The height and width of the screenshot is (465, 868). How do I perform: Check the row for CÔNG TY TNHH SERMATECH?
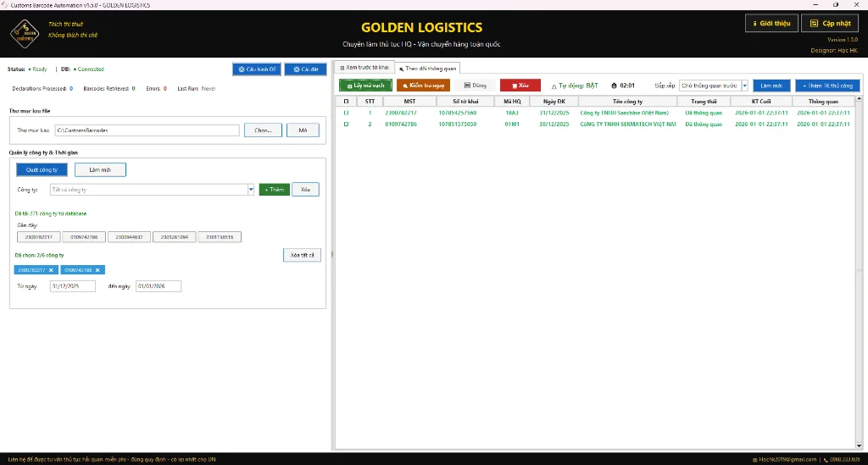pyautogui.click(x=346, y=125)
